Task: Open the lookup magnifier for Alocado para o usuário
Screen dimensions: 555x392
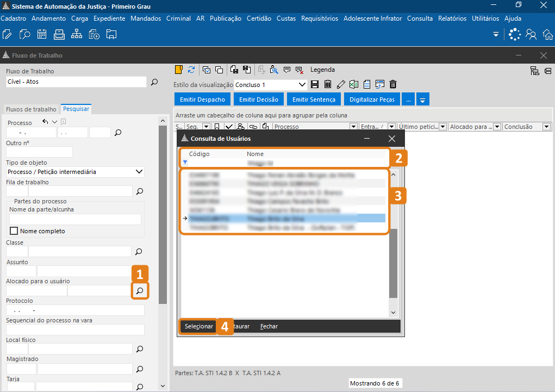Action: click(140, 291)
